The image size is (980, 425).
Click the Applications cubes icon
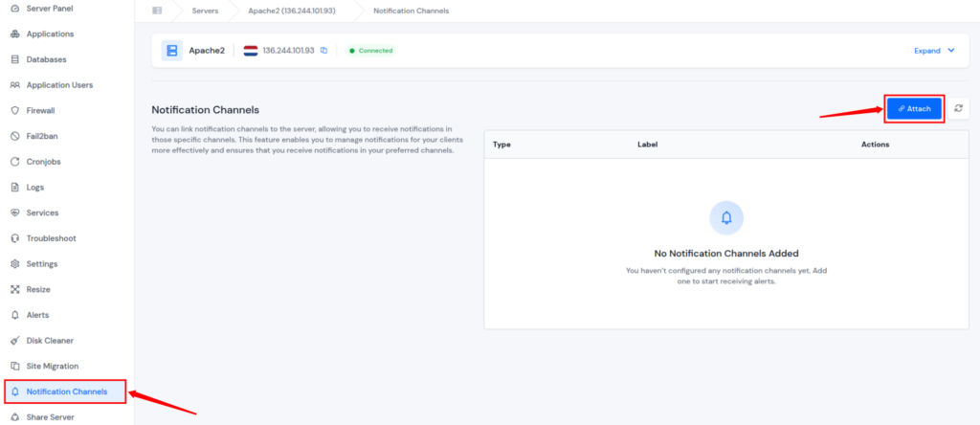[15, 34]
